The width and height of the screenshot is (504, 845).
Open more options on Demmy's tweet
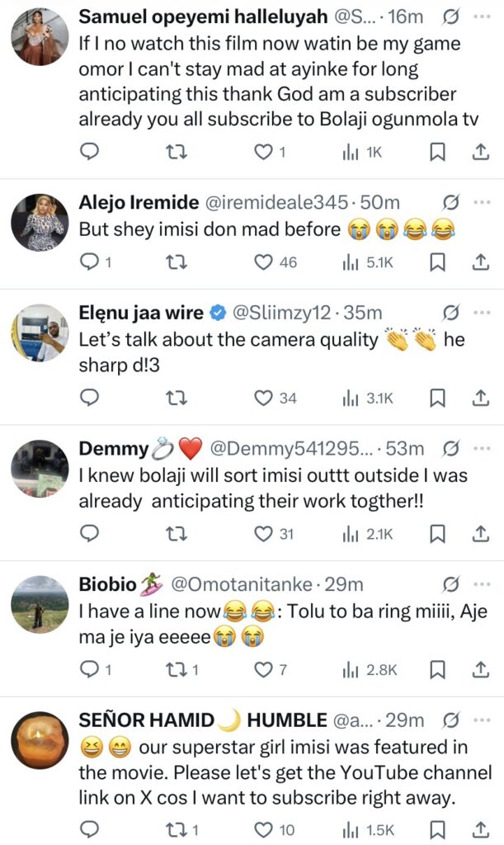[482, 449]
